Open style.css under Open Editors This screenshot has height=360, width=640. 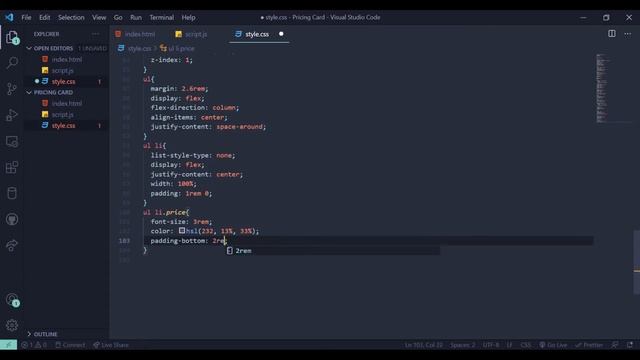(x=67, y=82)
